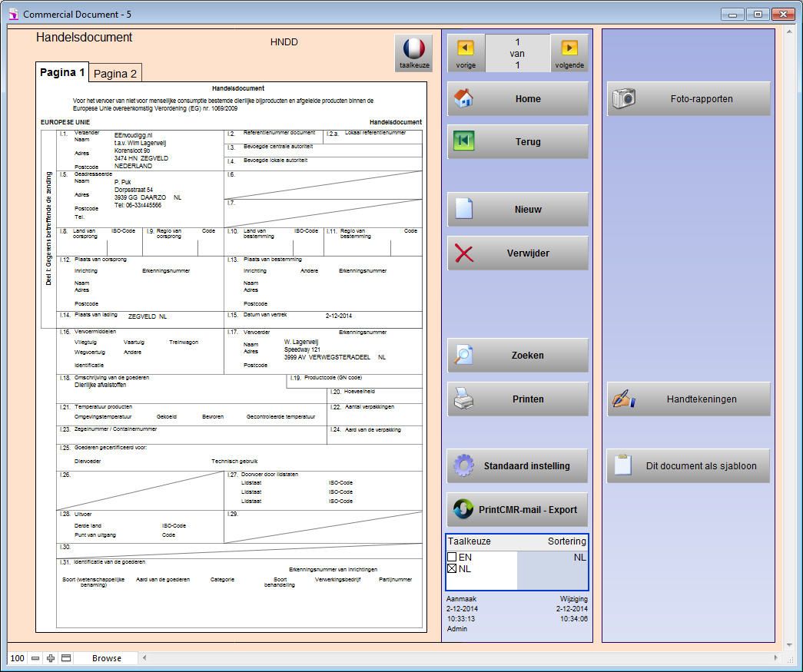
Task: Uncheck the NL language checkbox
Action: coord(450,569)
